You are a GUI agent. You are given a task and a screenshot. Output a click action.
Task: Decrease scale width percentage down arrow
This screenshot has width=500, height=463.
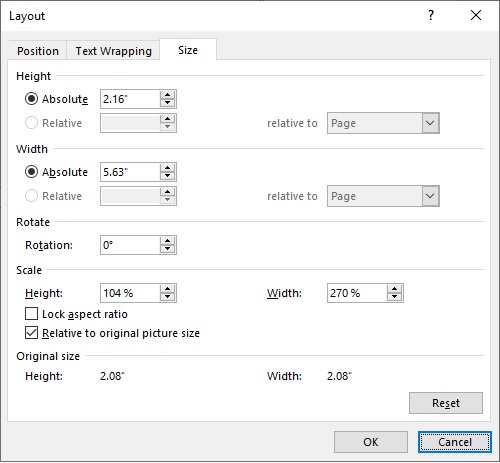(x=394, y=297)
